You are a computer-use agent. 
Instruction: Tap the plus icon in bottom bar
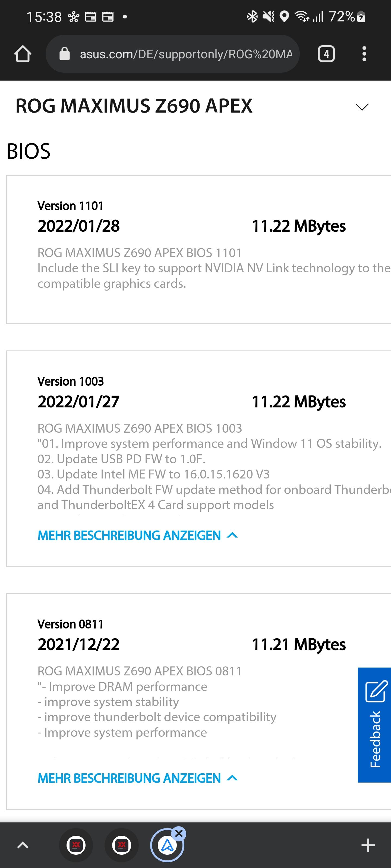[x=368, y=845]
